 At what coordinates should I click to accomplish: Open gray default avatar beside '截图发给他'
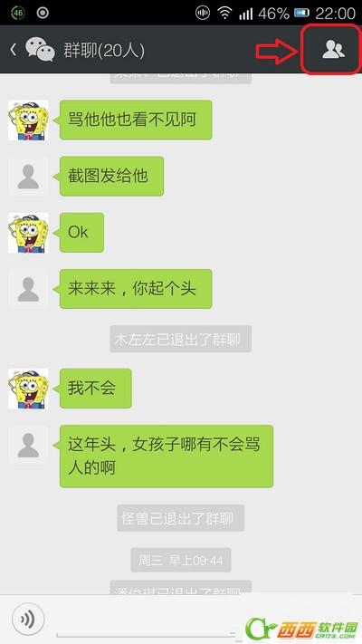coord(28,177)
